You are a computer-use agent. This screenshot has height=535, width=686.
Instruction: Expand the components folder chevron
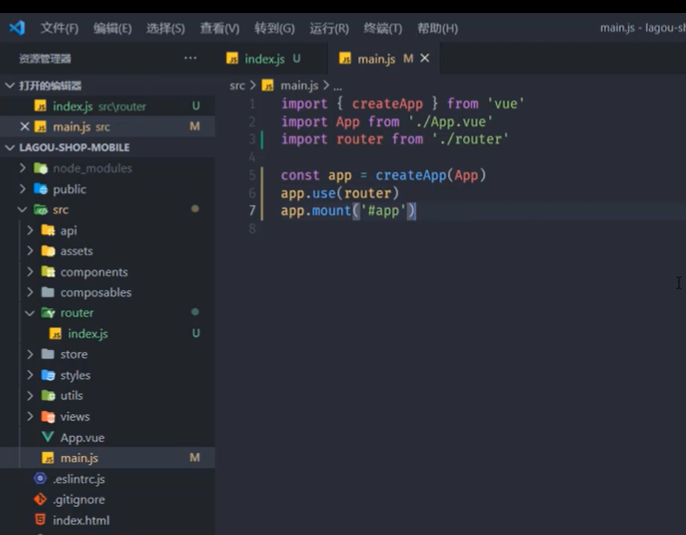click(x=30, y=272)
